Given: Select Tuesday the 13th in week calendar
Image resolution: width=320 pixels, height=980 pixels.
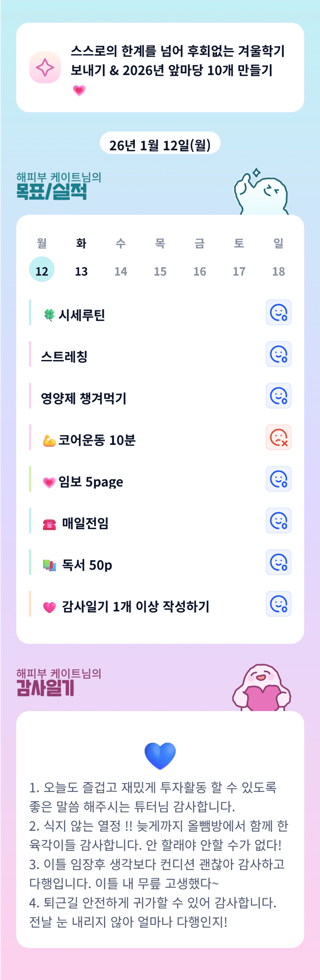Looking at the screenshot, I should [81, 271].
